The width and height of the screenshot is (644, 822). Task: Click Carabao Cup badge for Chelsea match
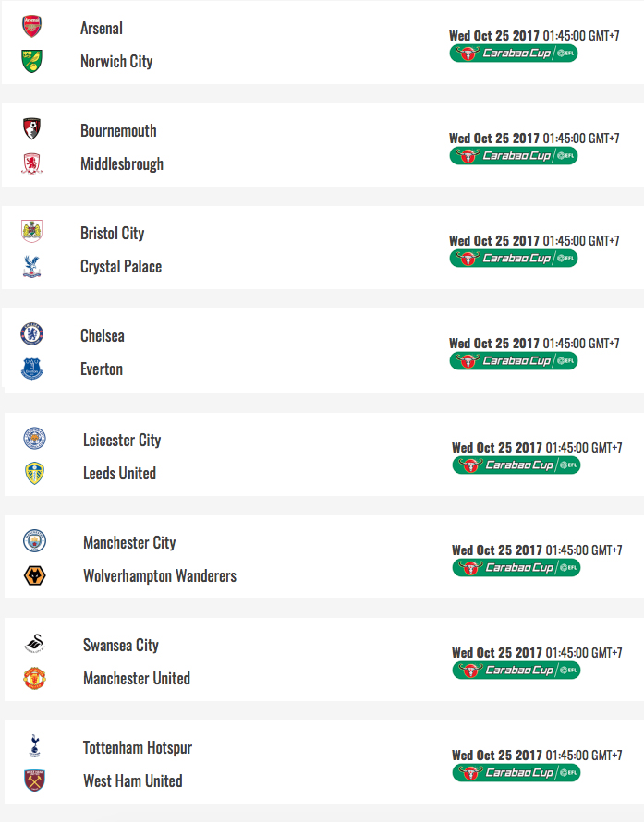coord(514,361)
